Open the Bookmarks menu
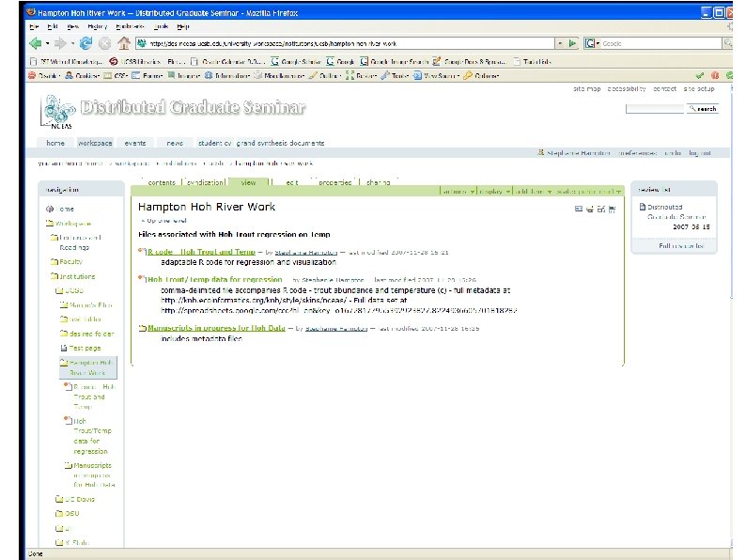Viewport: 746px width, 560px height. [x=130, y=26]
